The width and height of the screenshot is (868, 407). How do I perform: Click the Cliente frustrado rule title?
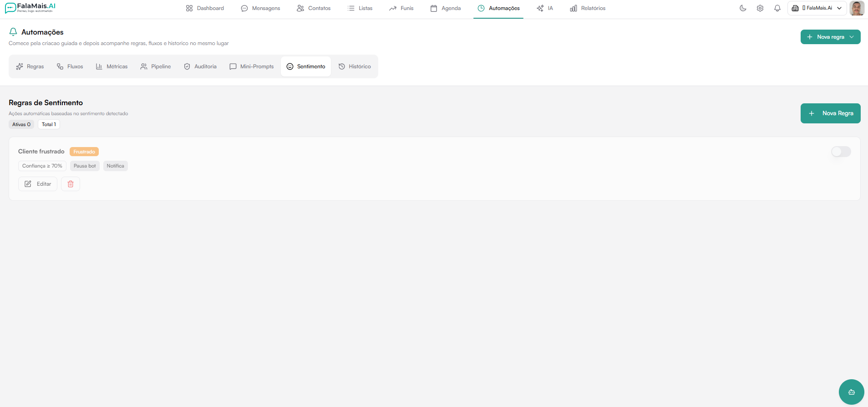point(41,152)
